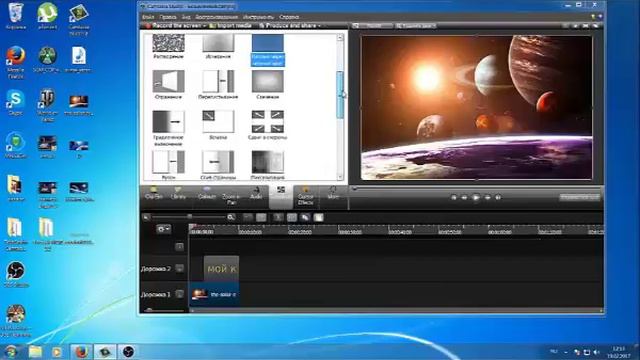Toggle the lock on Дорожка 2

pyautogui.click(x=179, y=268)
